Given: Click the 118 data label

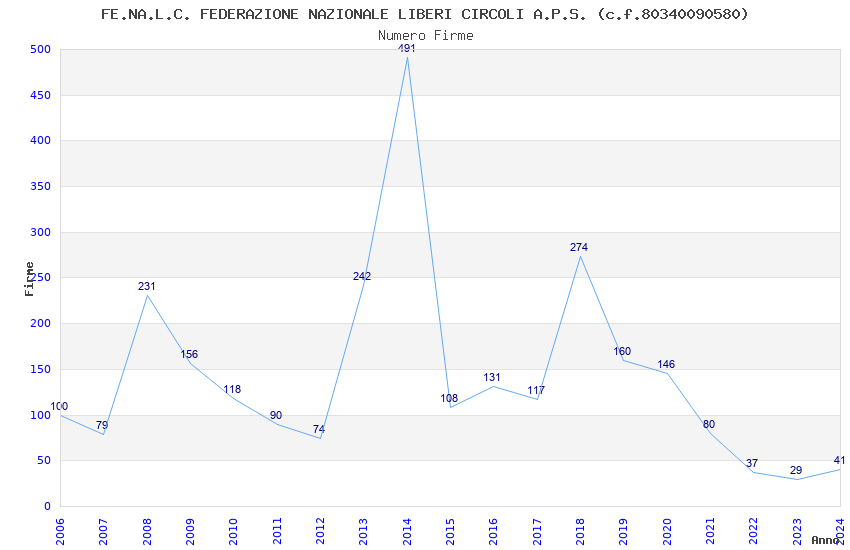Looking at the screenshot, I should [x=232, y=389].
